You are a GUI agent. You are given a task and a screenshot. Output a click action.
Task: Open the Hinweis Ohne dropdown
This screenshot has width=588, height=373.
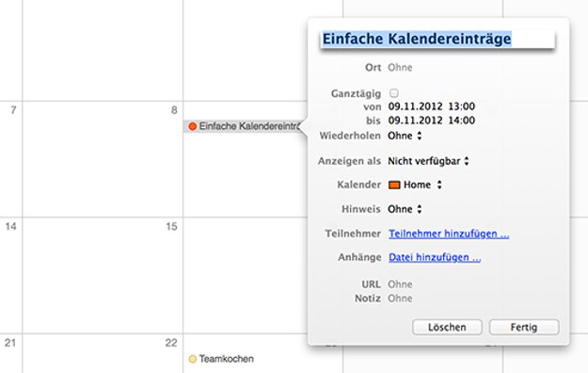pyautogui.click(x=405, y=209)
